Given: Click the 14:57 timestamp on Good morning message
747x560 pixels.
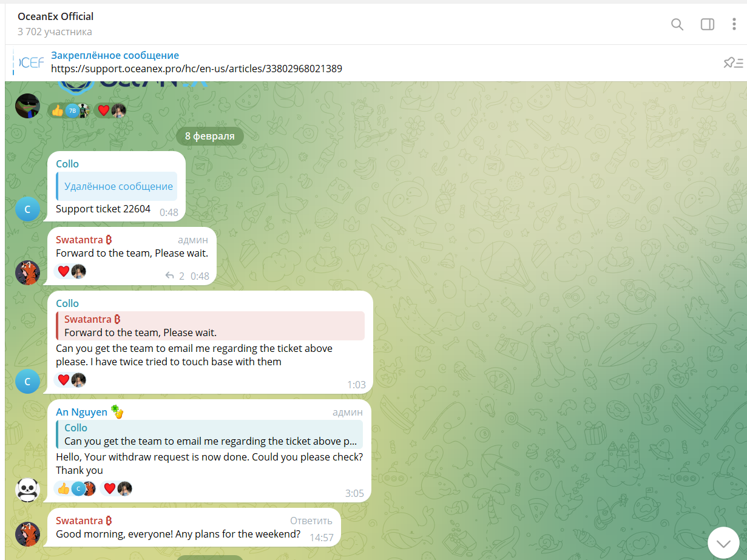Looking at the screenshot, I should 322,538.
